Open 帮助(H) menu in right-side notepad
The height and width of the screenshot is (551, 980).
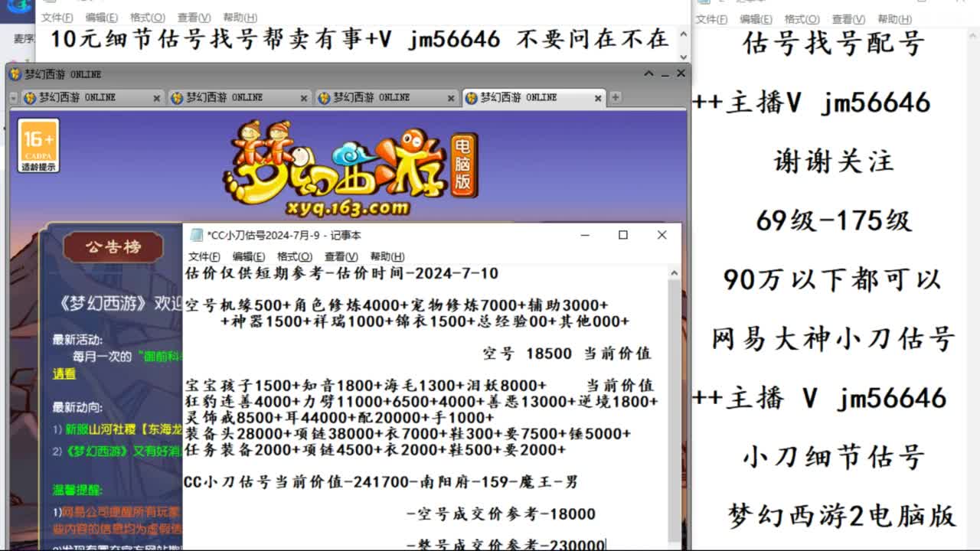coord(895,19)
